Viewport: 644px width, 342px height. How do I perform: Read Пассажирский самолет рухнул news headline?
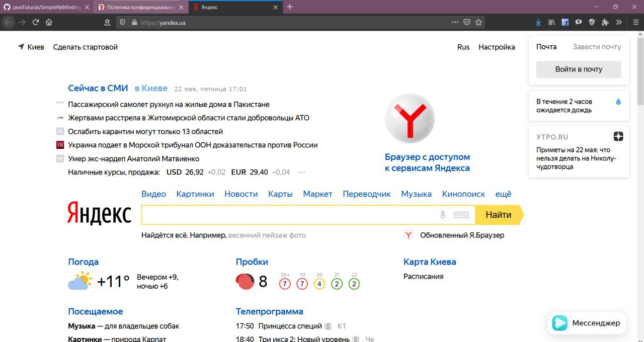click(169, 104)
